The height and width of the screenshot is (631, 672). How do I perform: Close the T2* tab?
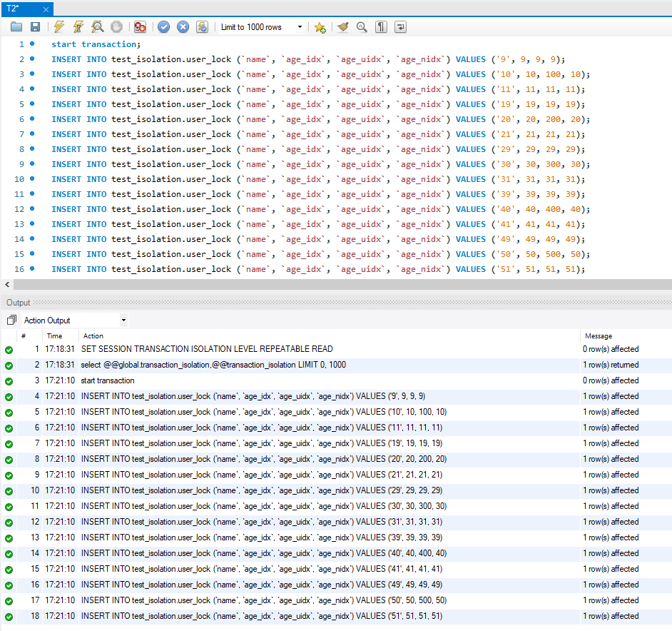point(46,9)
